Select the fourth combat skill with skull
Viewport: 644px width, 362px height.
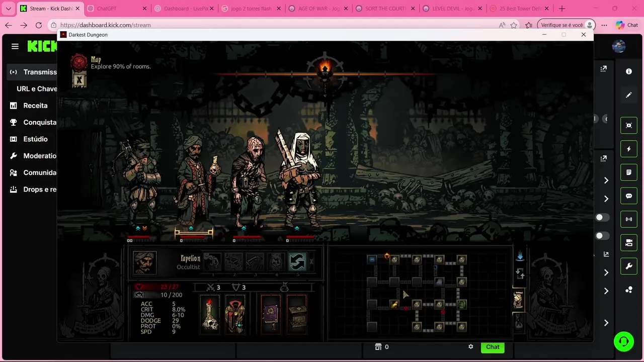tap(276, 262)
